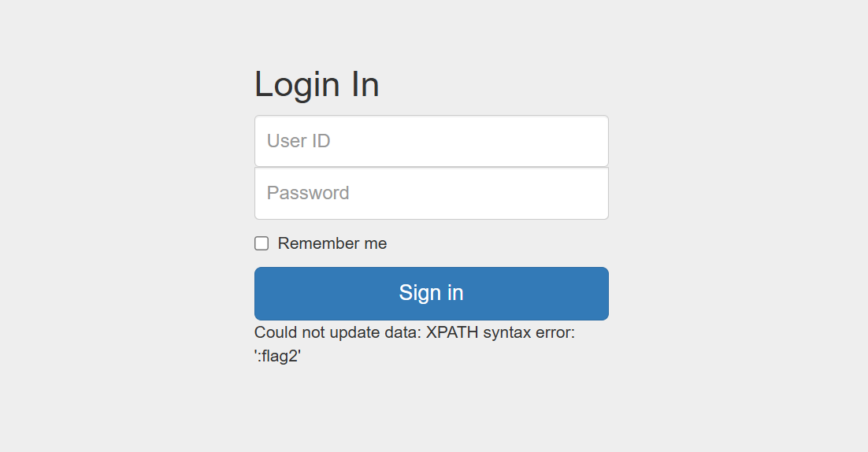This screenshot has height=452, width=868.
Task: Click the ':flag2' error text
Action: 277,356
